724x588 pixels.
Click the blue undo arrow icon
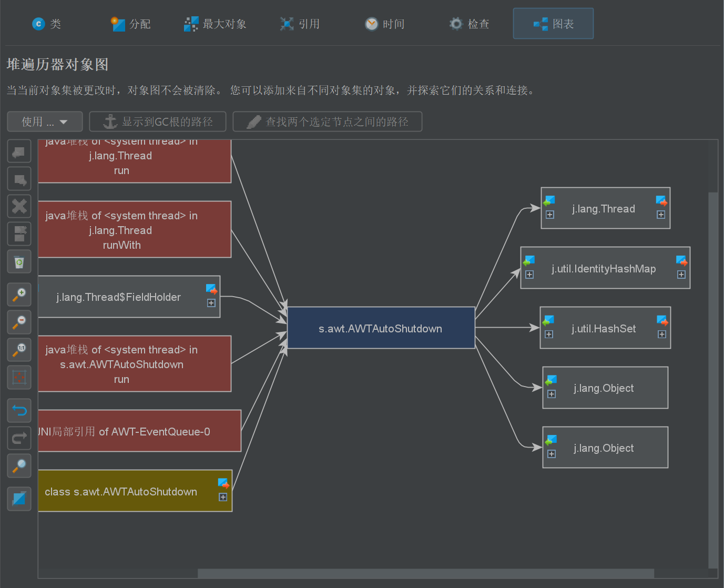19,410
